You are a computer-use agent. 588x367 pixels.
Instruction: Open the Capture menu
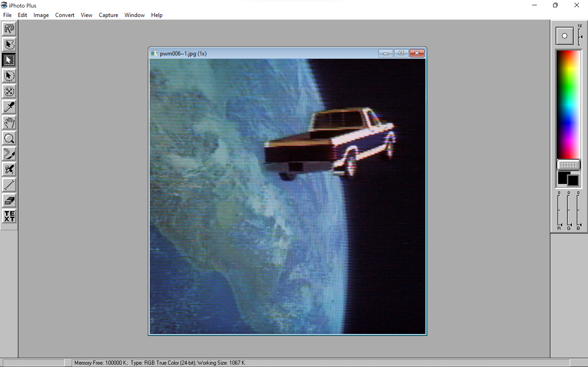108,15
